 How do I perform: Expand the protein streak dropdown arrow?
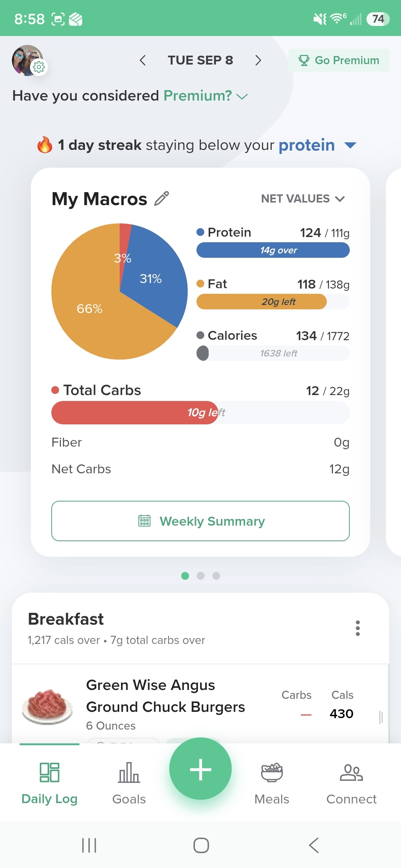pyautogui.click(x=350, y=145)
